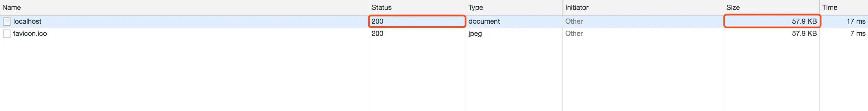Click the 7 ms time cell
This screenshot has width=868, height=111.
[x=858, y=33]
